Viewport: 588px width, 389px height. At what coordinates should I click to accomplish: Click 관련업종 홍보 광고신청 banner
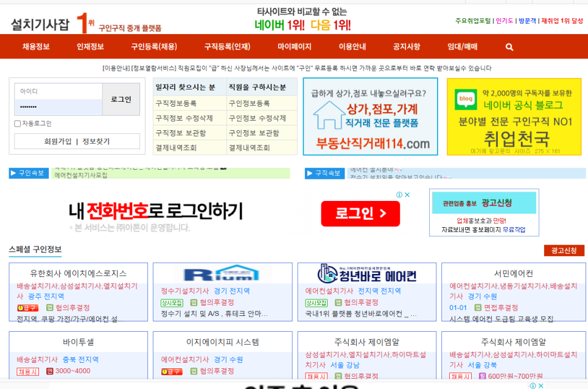point(484,203)
